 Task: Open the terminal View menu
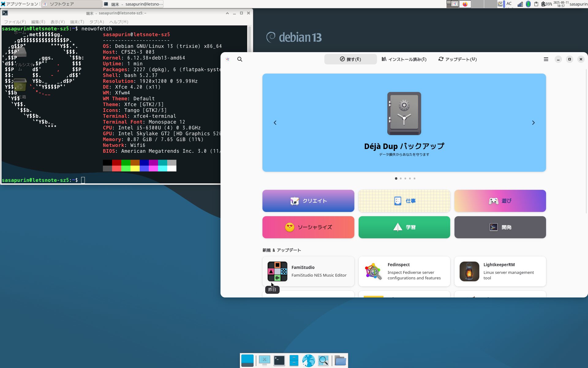58,22
